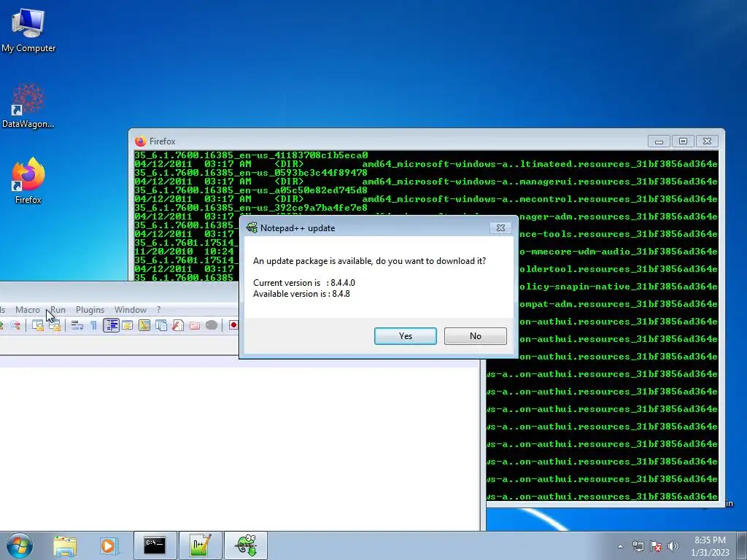Click console line 'ompat-adm.resources_31bf3856ad364e'
The image size is (747, 560).
619,304
